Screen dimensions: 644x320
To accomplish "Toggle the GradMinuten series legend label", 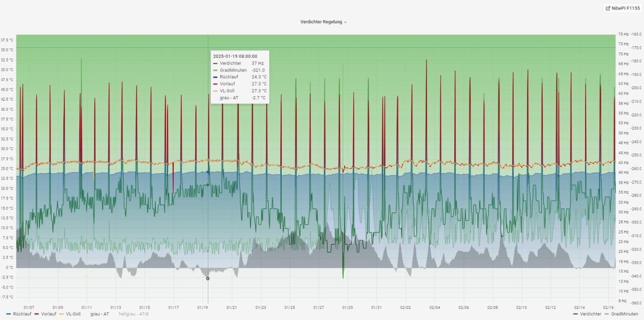I will [x=624, y=314].
